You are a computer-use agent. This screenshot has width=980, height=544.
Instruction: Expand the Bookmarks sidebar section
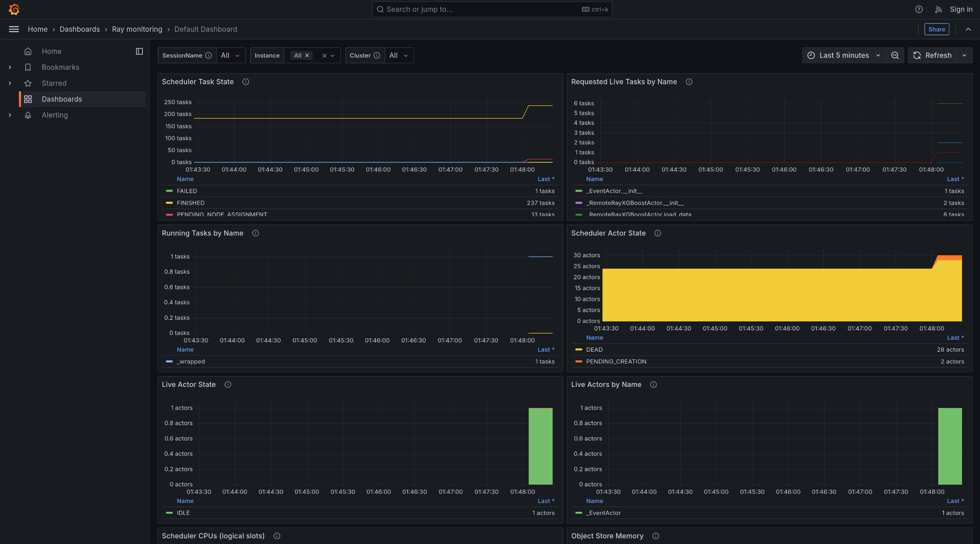(10, 67)
